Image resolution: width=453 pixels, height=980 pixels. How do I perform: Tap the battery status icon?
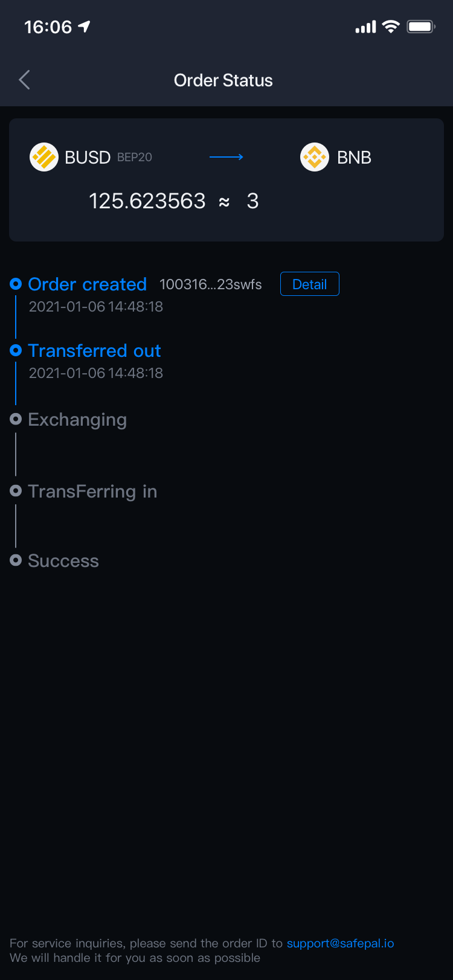pyautogui.click(x=421, y=27)
